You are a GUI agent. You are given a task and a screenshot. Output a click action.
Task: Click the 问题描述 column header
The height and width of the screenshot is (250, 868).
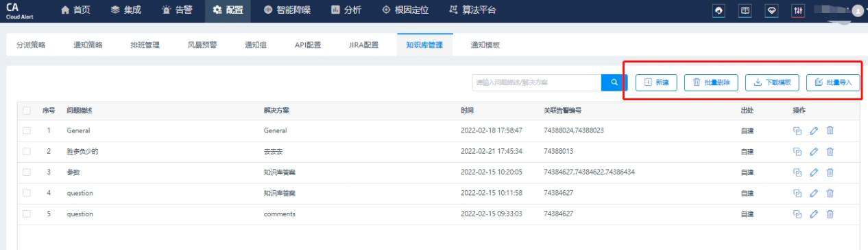80,110
